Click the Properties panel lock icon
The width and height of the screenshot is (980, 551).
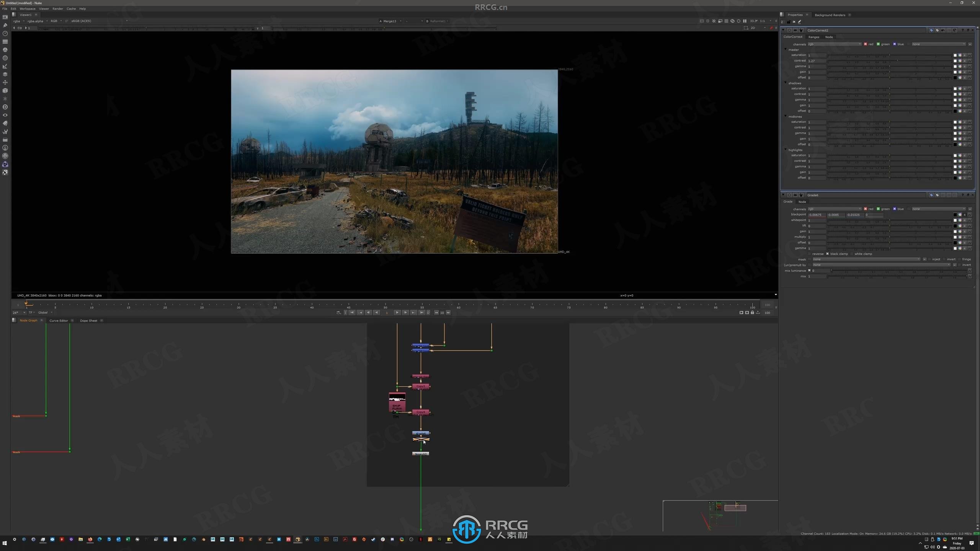(789, 22)
